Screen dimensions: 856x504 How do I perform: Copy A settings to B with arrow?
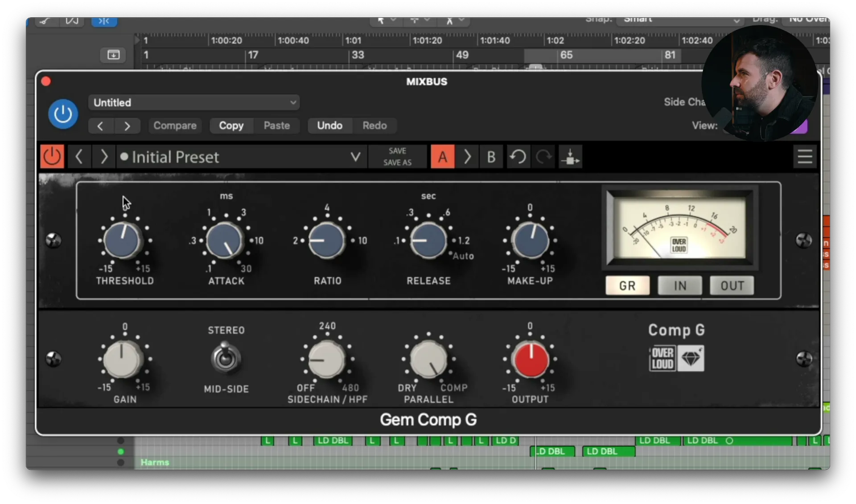pos(467,156)
